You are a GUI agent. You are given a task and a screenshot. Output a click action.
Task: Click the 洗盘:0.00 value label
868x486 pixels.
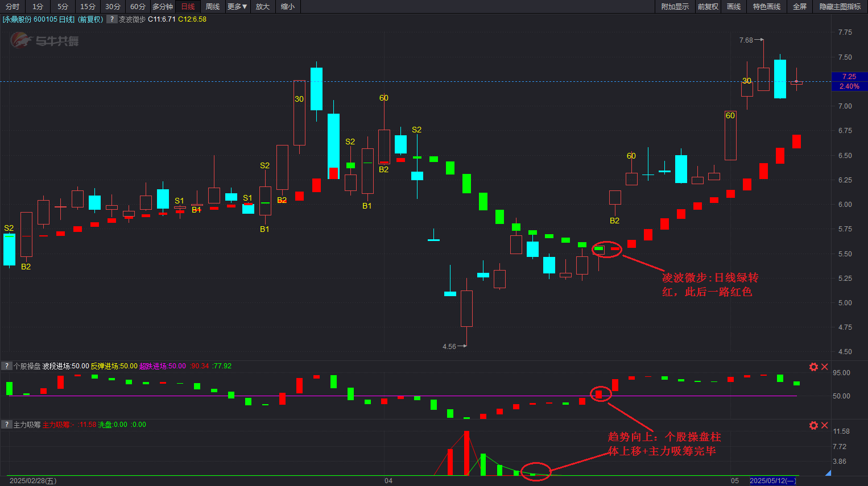[x=113, y=425]
